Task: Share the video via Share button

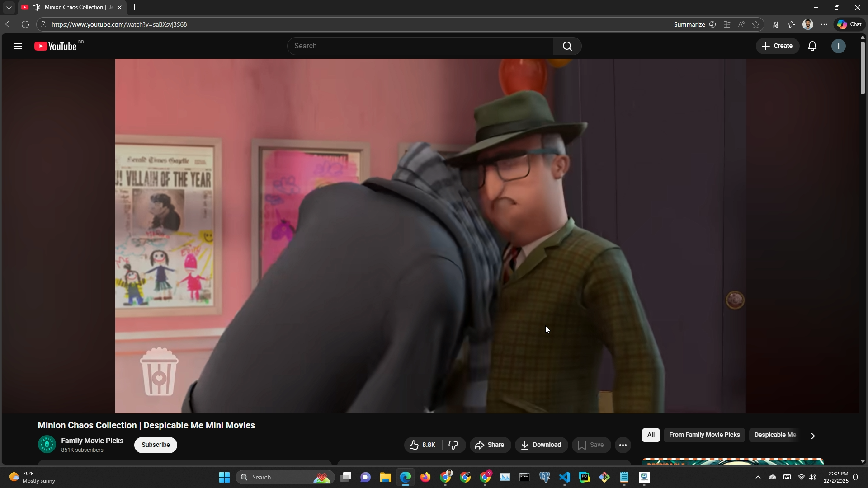Action: point(490,445)
